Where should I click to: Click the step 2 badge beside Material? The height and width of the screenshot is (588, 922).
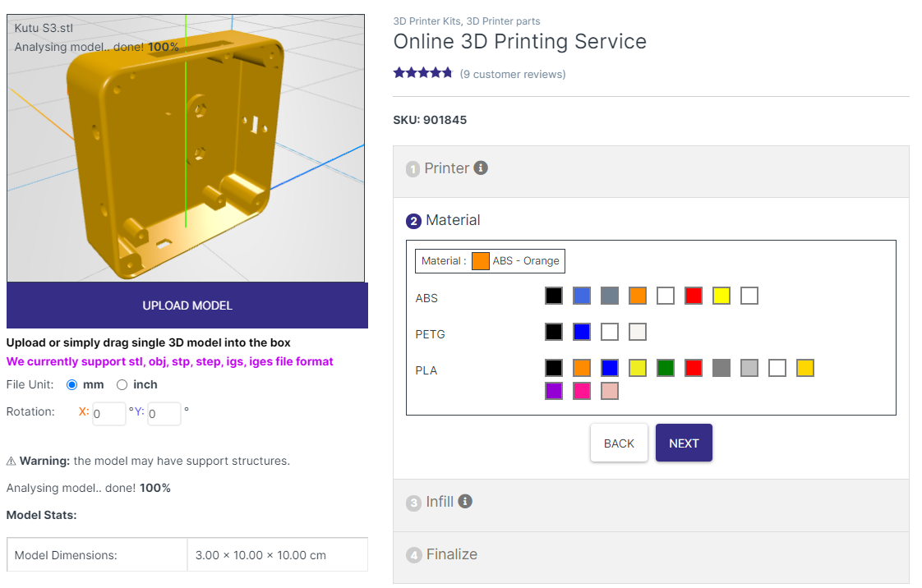(x=412, y=220)
